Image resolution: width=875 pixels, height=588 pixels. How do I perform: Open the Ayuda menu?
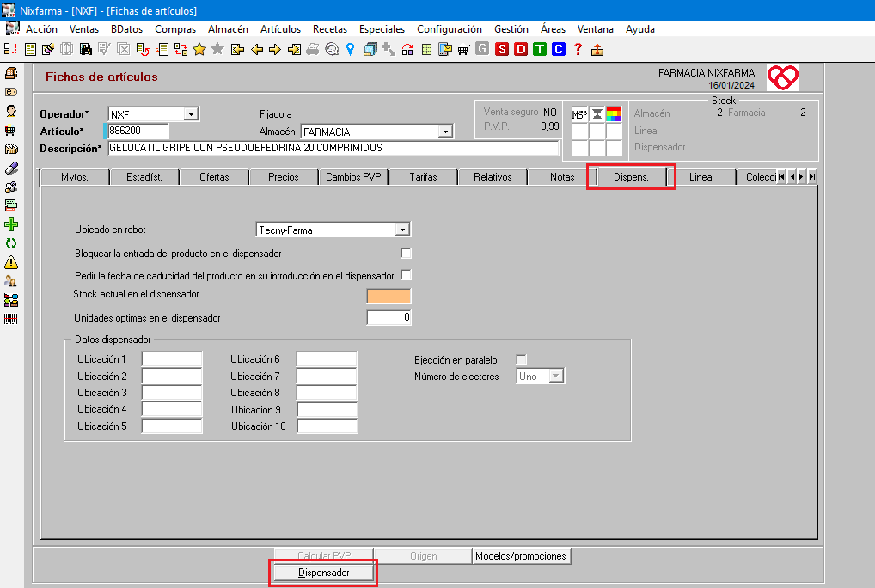640,29
